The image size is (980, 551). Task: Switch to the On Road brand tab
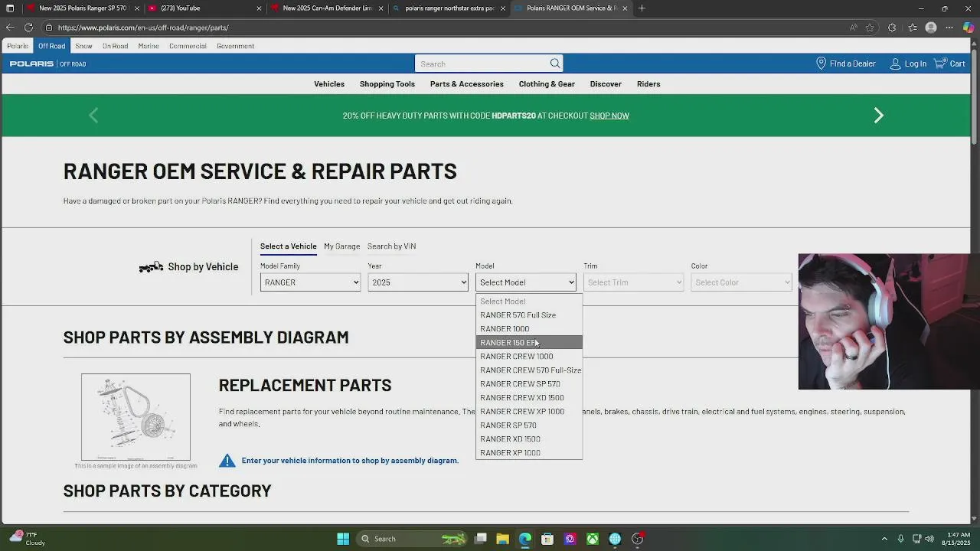tap(115, 46)
